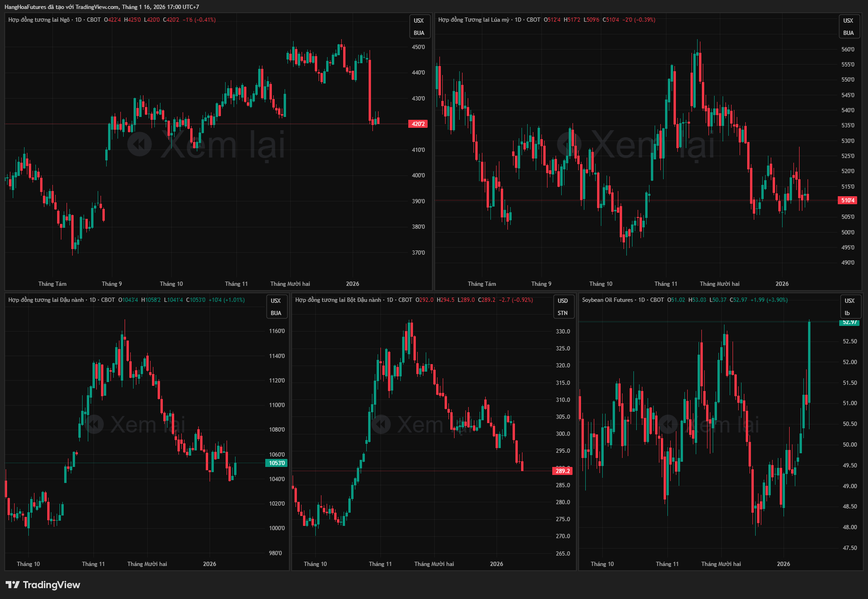Click the replay rewind icon on the Soybean chart

coord(94,424)
